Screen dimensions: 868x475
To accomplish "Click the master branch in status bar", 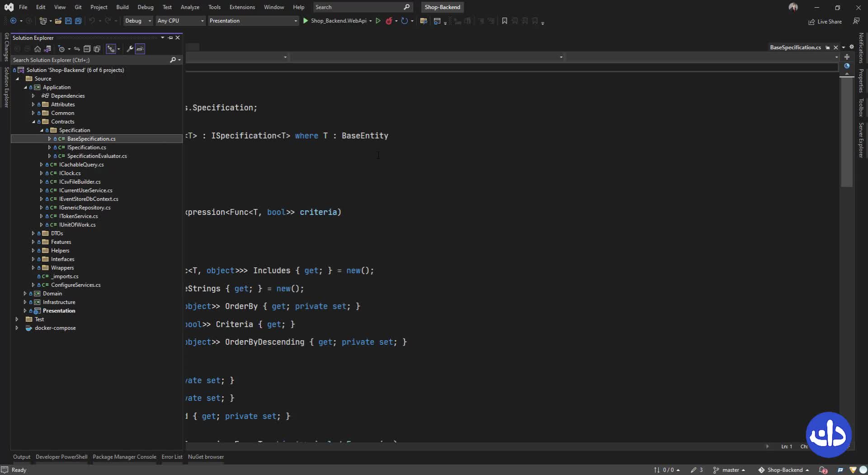I will click(x=730, y=470).
